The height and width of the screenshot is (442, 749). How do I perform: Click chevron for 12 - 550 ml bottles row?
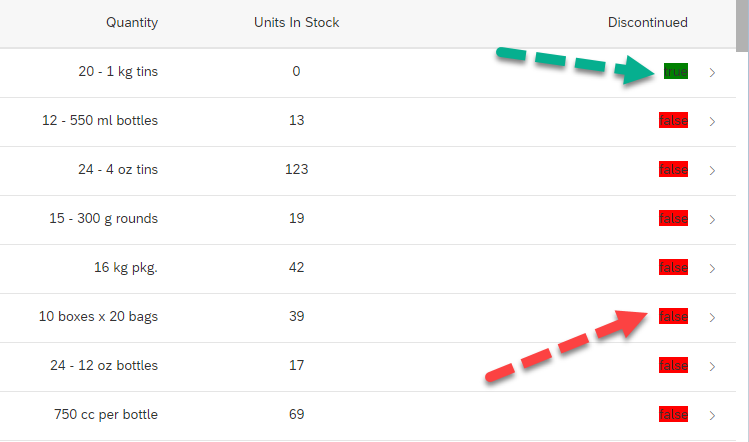712,121
